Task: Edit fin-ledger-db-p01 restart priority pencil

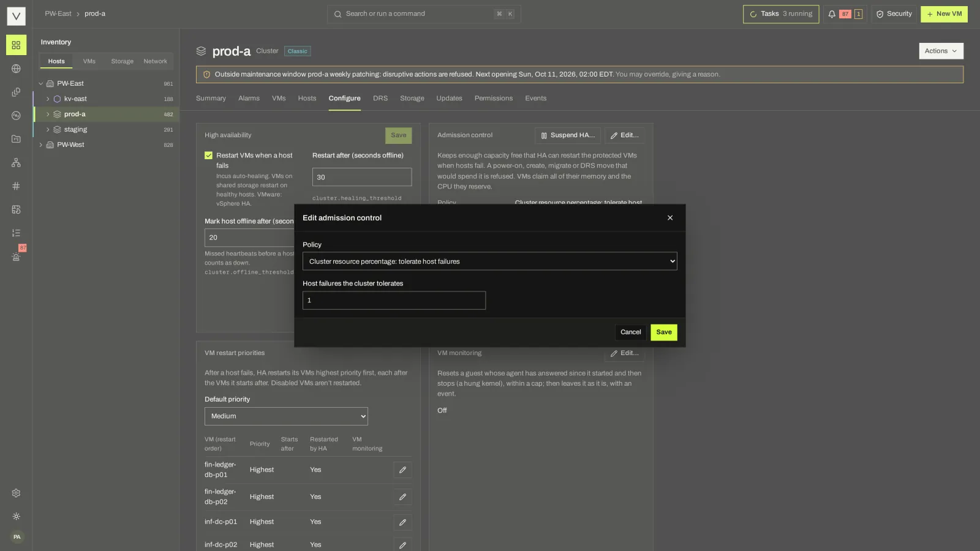Action: [x=402, y=470]
